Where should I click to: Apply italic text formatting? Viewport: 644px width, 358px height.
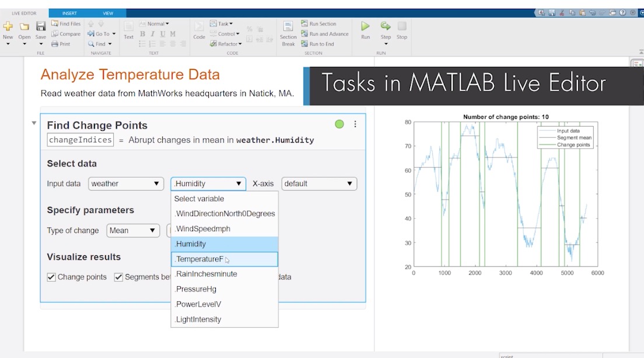(152, 34)
